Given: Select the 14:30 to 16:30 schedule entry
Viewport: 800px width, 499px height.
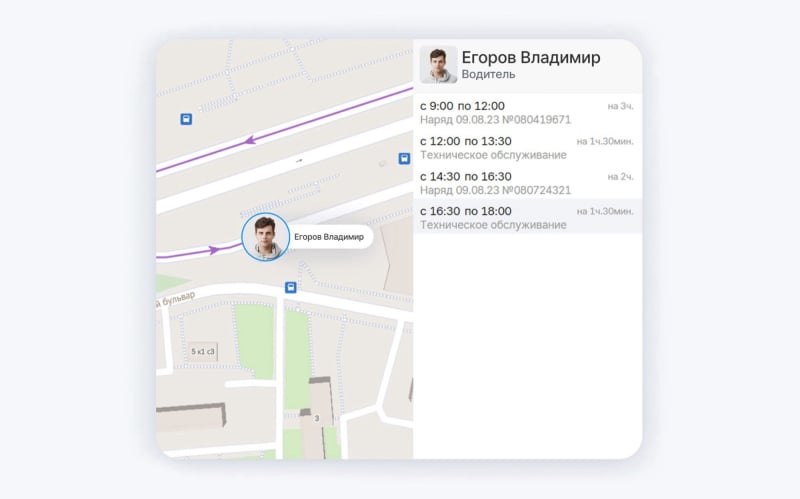Looking at the screenshot, I should [527, 183].
